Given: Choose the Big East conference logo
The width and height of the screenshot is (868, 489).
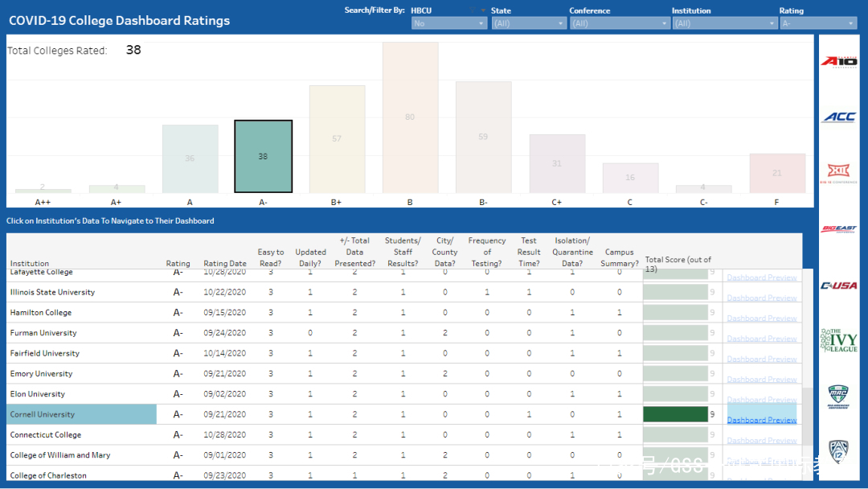Looking at the screenshot, I should pyautogui.click(x=838, y=229).
